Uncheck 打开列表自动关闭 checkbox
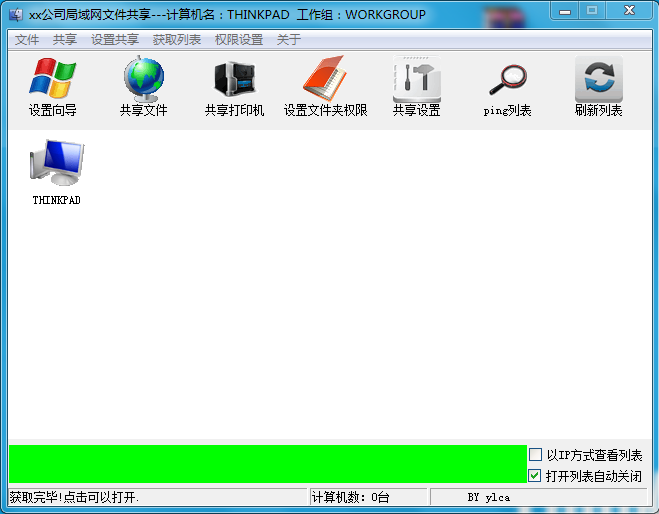The width and height of the screenshot is (659, 514). (x=536, y=476)
